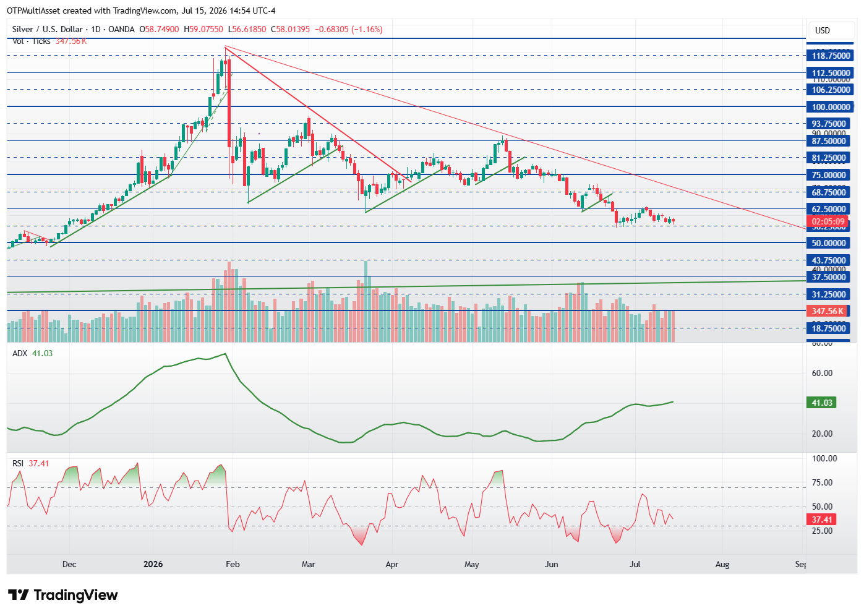Click the 118.75000 price level label
The image size is (864, 616).
coord(831,56)
